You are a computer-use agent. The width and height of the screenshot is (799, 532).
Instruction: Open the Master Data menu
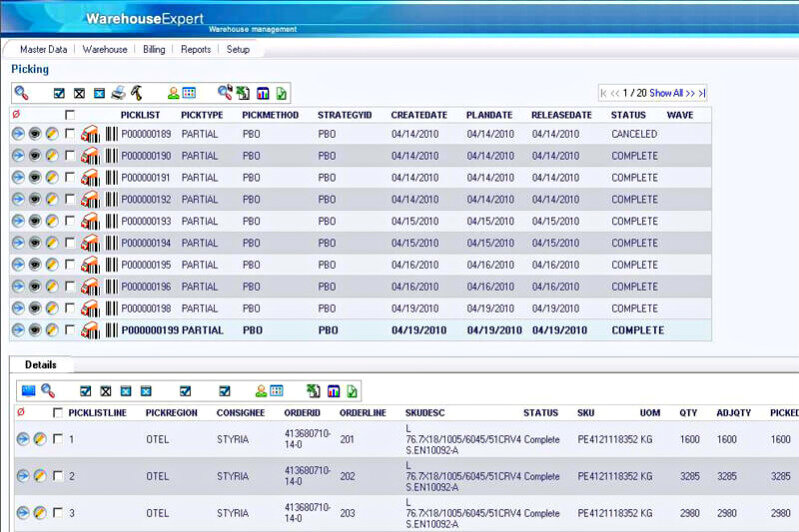coord(43,49)
